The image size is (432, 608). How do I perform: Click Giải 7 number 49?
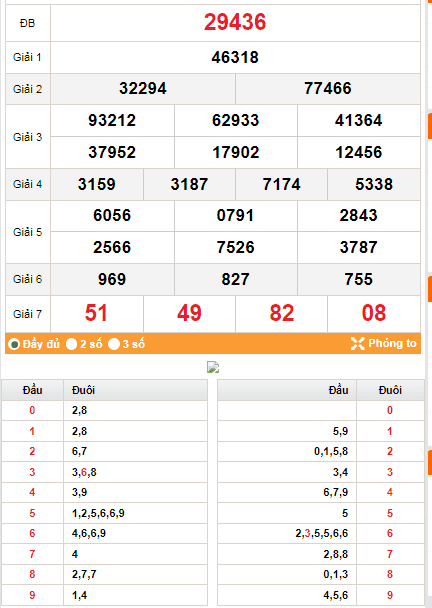click(189, 313)
